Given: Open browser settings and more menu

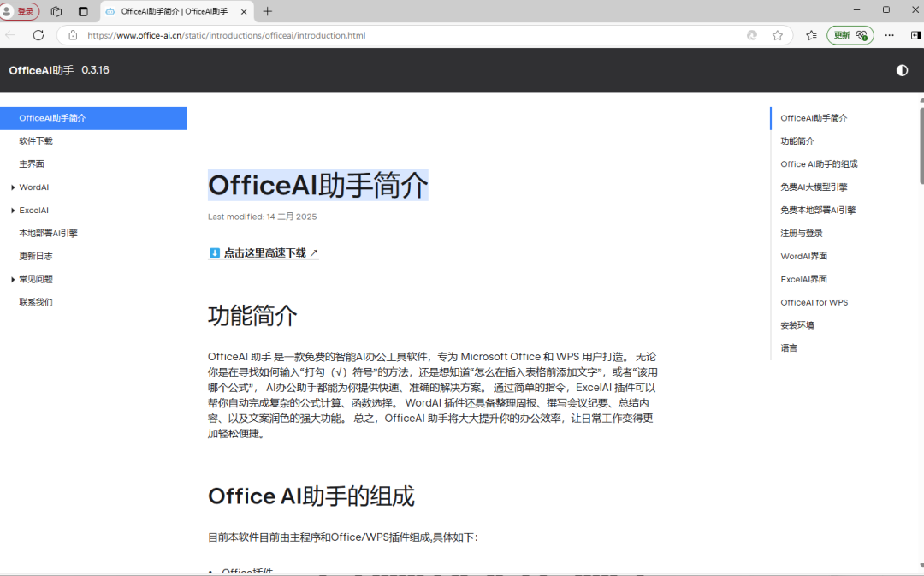Looking at the screenshot, I should [889, 35].
